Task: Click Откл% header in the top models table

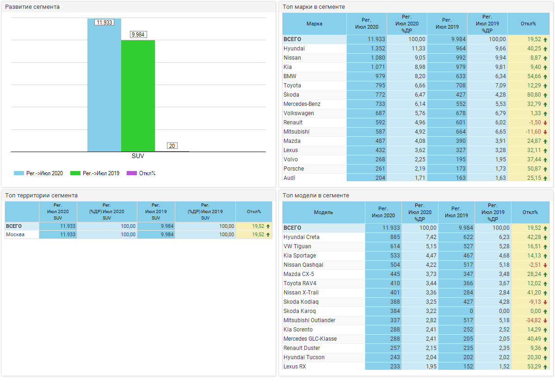Action: (x=530, y=212)
